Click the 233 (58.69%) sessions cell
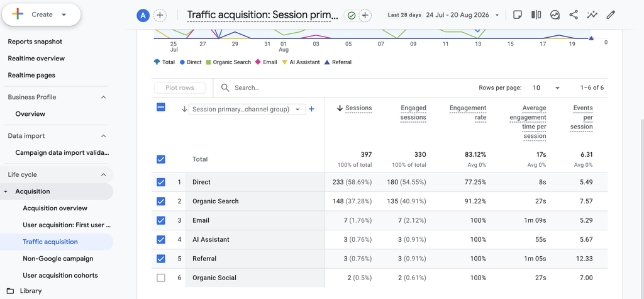Image resolution: width=644 pixels, height=299 pixels. (352, 182)
